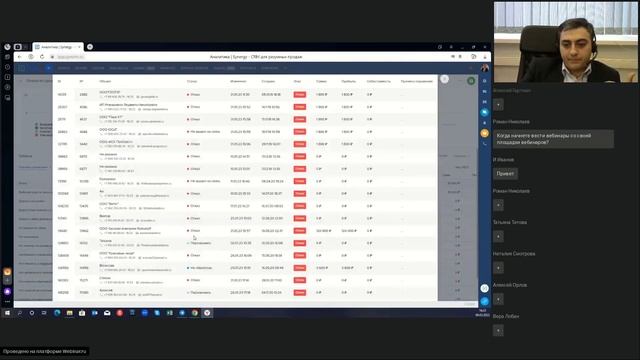Select the 320 000 ₽ sum cell
Viewport: 640px width, 360px height.
323,231
